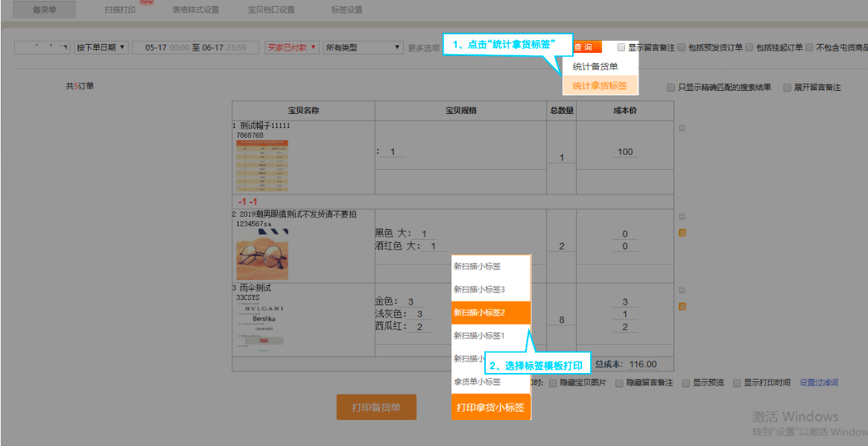Expand the 买家已付款 status dropdown
Viewport: 868px width, 446px height.
[x=292, y=48]
